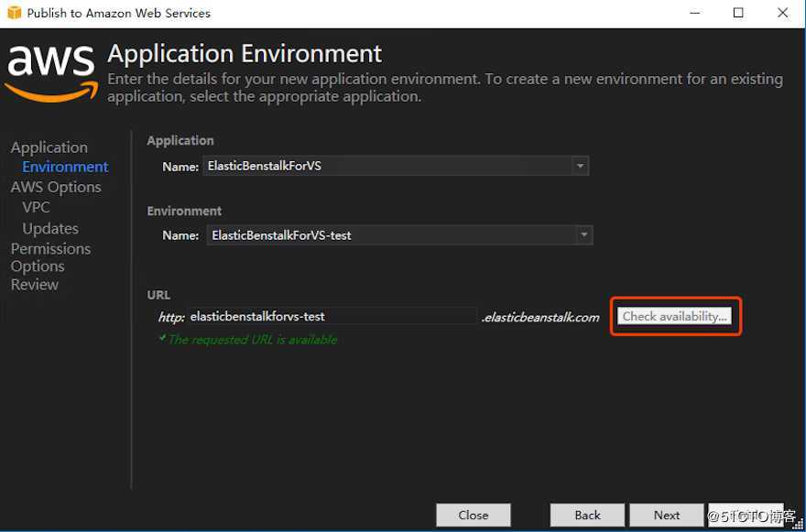Go back with the Back button

point(588,515)
